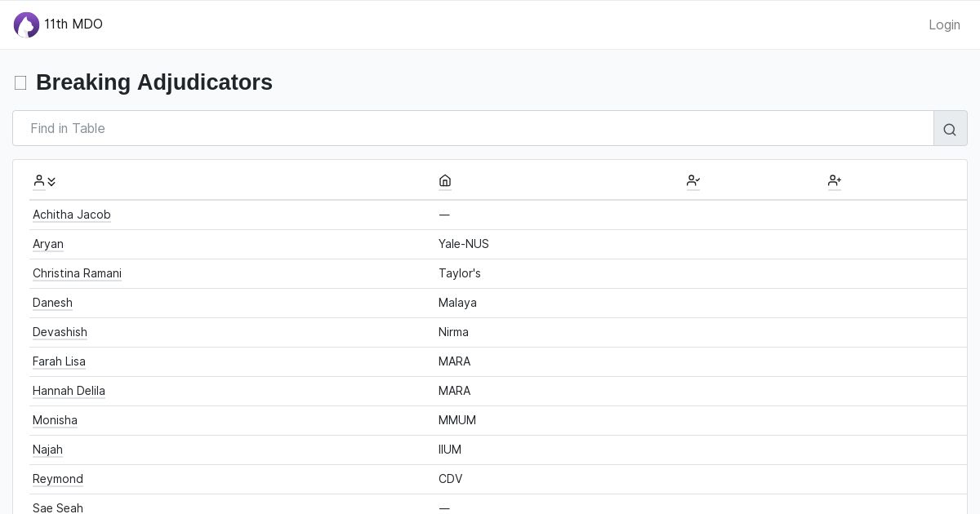Sort by the independent adjudicator icon column
This screenshot has height=514, width=980.
click(x=835, y=181)
